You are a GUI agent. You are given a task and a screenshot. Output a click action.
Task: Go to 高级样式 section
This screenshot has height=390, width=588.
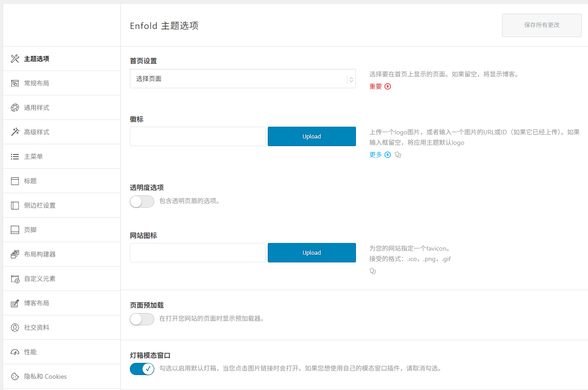[x=62, y=132]
